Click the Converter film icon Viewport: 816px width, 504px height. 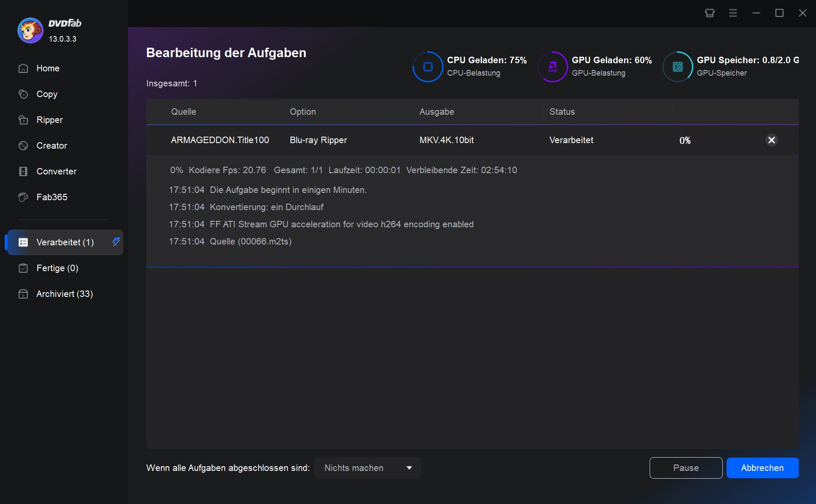click(23, 171)
